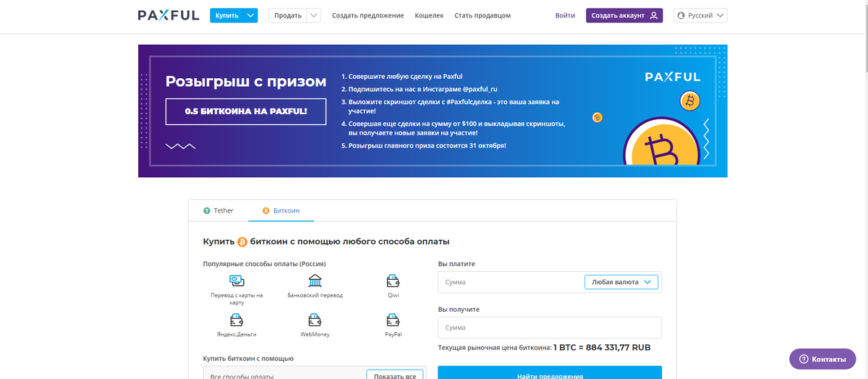Expand the Продать dropdown arrow

point(313,15)
